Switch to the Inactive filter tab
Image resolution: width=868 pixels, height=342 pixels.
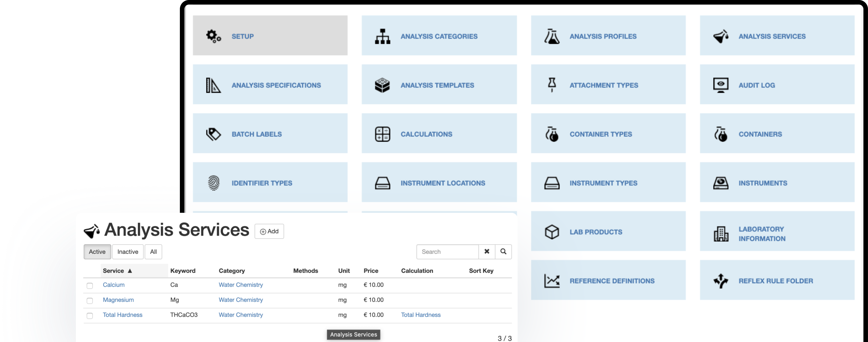tap(128, 252)
